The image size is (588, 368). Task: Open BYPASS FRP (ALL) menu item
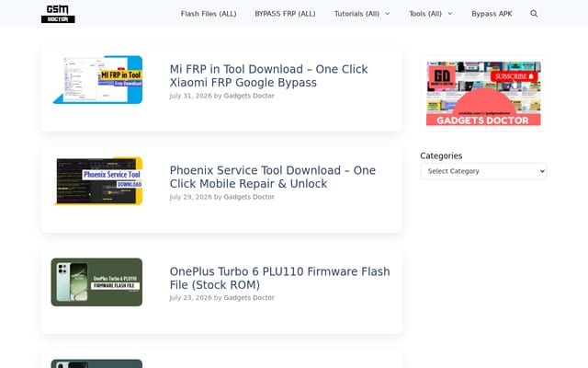(285, 14)
